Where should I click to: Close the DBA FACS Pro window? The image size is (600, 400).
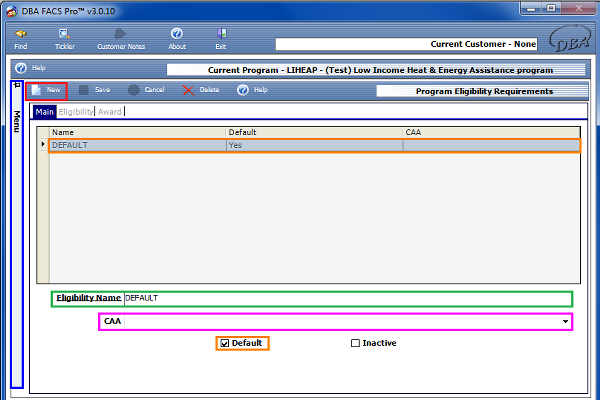pos(579,8)
